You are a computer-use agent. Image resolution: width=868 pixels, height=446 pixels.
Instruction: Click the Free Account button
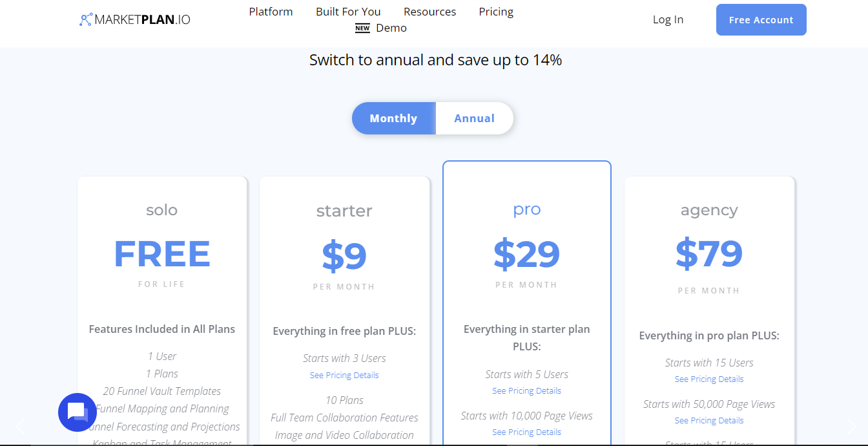click(761, 20)
